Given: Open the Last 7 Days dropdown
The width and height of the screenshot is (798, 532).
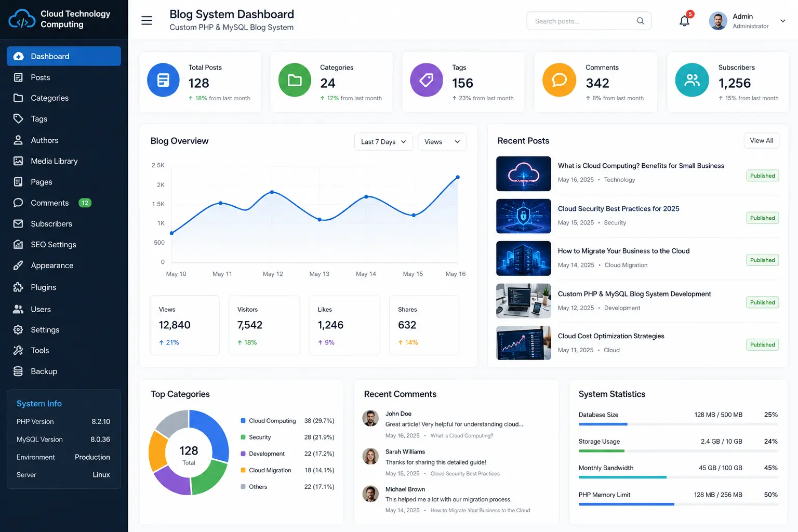Looking at the screenshot, I should point(383,142).
